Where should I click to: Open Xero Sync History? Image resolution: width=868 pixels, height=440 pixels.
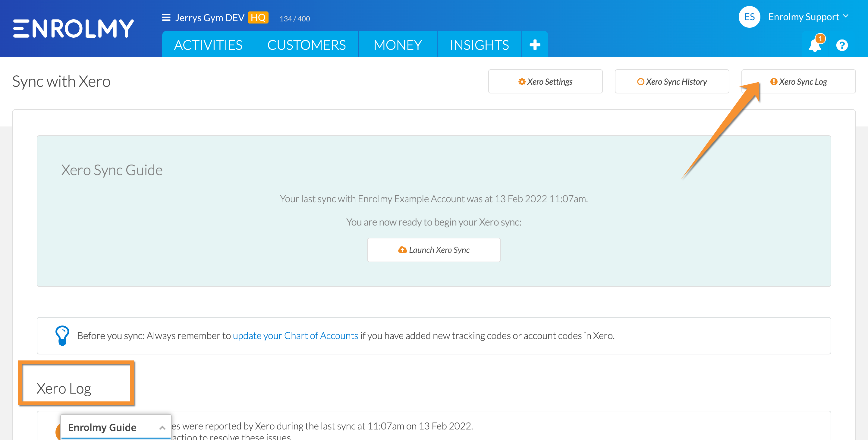point(672,82)
